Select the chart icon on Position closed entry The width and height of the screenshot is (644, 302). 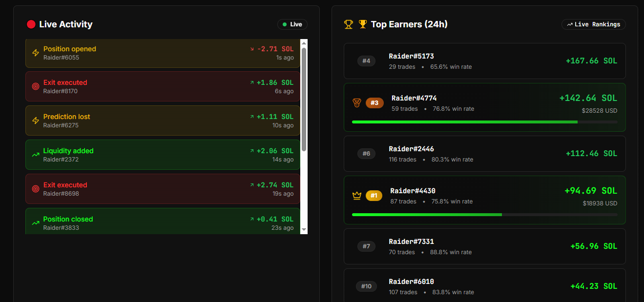point(35,223)
